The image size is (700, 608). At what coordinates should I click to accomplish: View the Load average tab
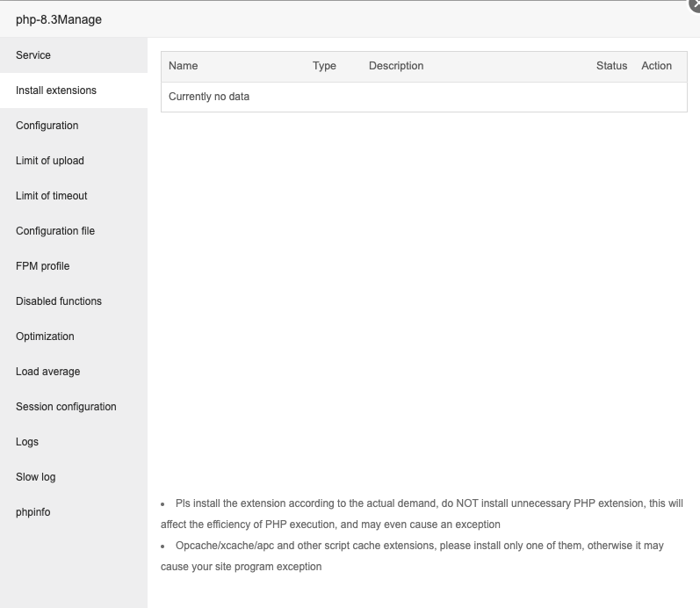click(x=48, y=372)
